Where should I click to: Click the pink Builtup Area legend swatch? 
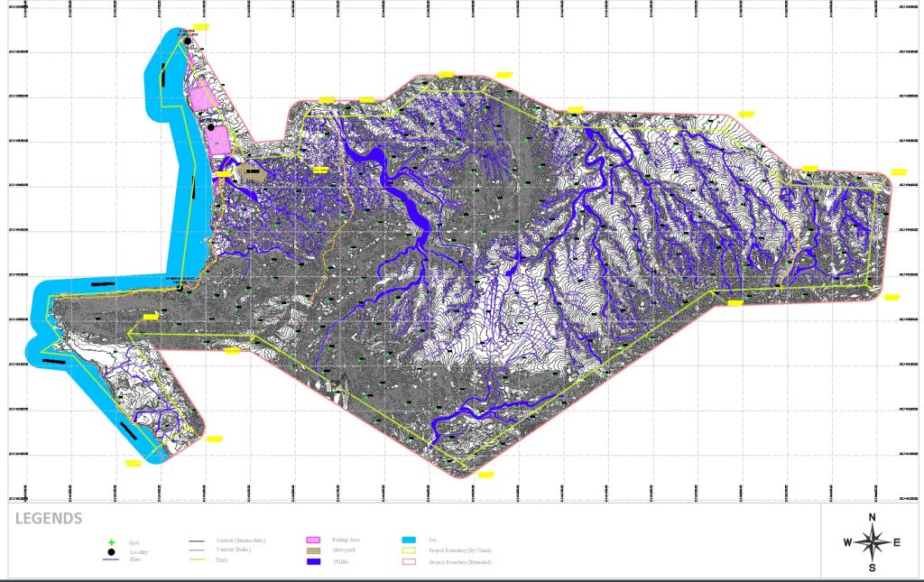[315, 540]
